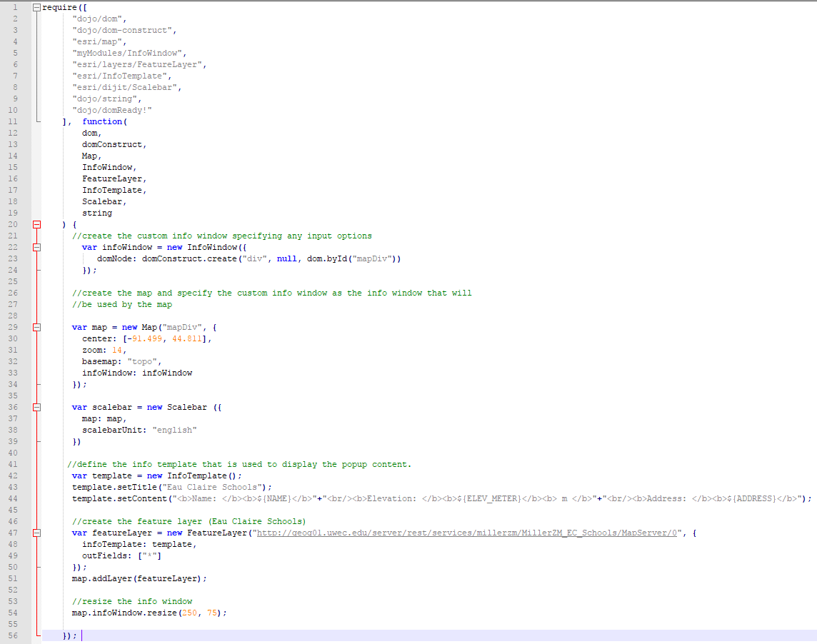This screenshot has width=817, height=644.
Task: Click the 'outFields: ["*"]' line
Action: tap(122, 556)
